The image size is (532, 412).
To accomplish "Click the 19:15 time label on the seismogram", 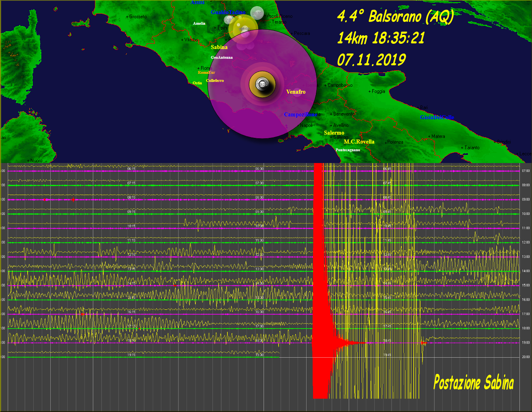I will [x=131, y=355].
